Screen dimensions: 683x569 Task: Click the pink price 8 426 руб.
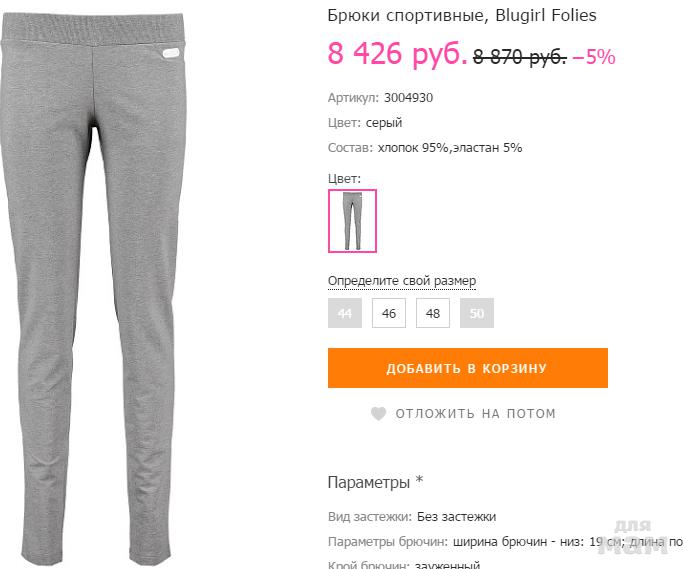[x=397, y=53]
